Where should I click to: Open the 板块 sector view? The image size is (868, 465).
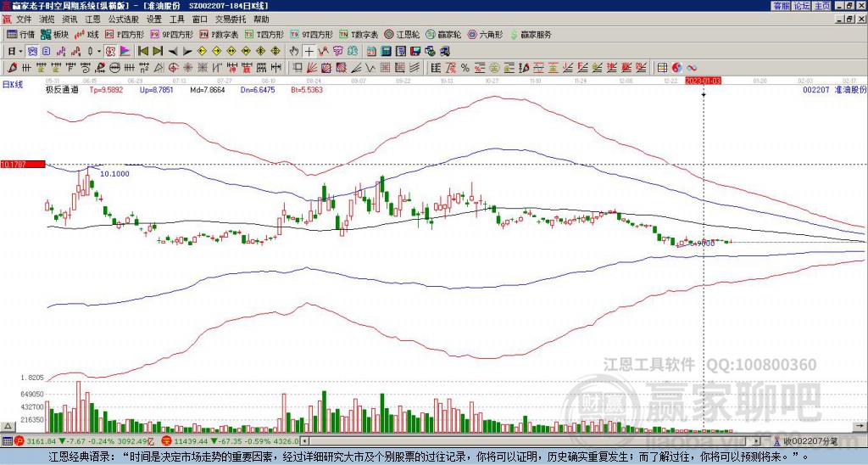click(55, 35)
